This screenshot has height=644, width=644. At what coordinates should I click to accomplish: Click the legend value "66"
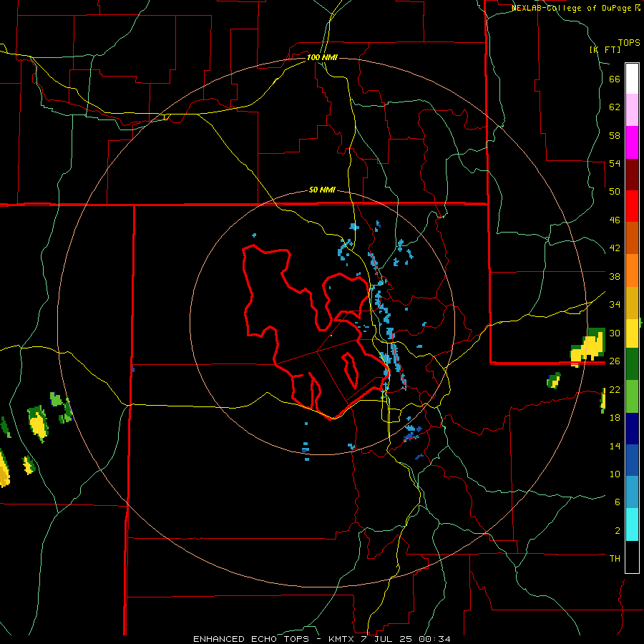click(x=615, y=79)
